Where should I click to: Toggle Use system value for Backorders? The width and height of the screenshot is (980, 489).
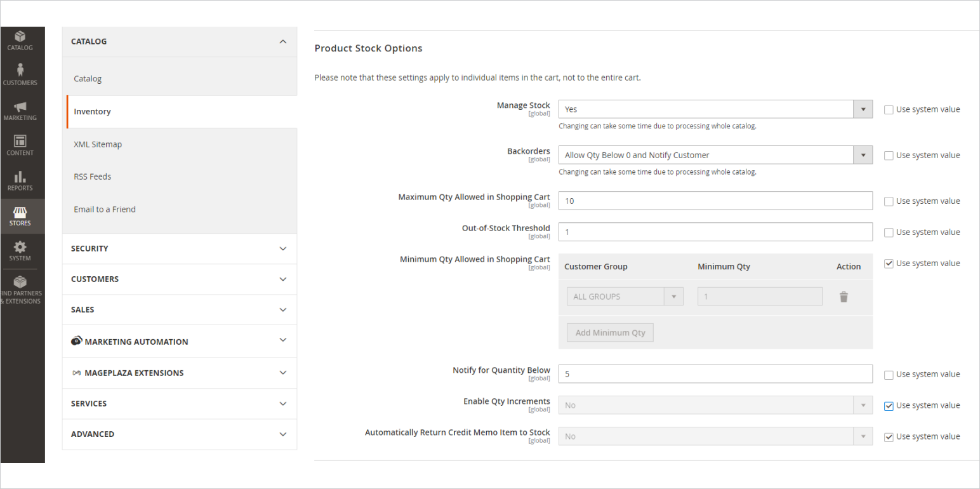(x=889, y=156)
